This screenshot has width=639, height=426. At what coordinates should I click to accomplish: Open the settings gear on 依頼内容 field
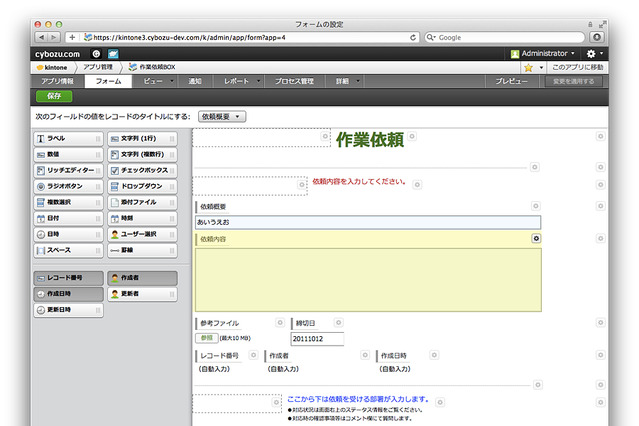click(536, 238)
